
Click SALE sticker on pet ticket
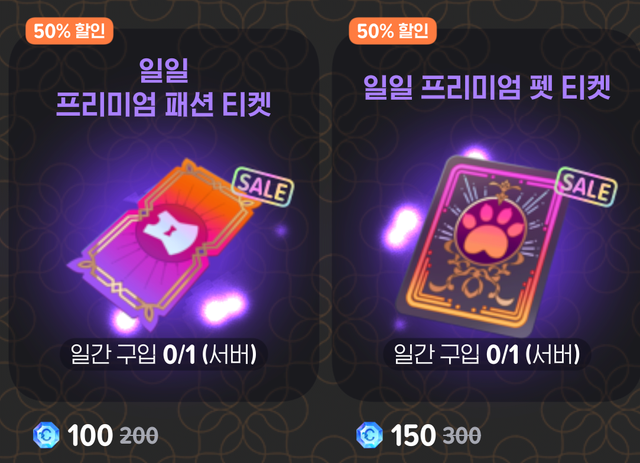coord(586,187)
